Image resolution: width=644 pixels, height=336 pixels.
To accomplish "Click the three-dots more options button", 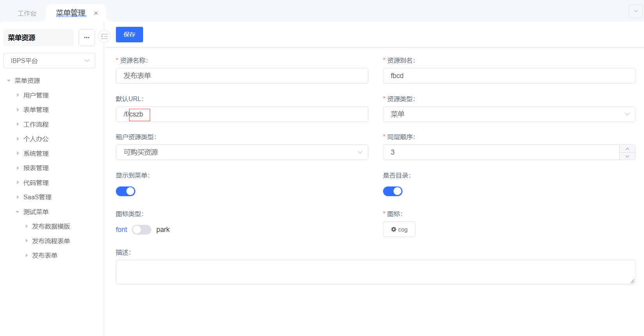I will coord(87,38).
